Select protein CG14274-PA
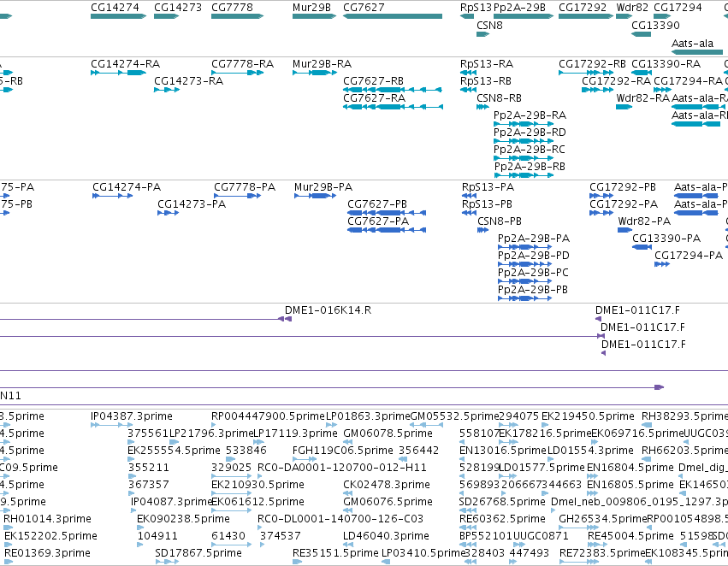Viewport: 728px width, 566px height. [127, 187]
